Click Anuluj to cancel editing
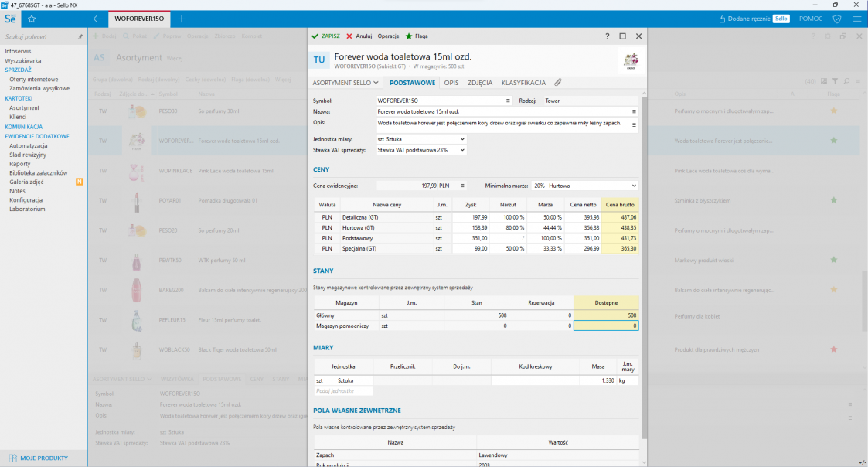 click(359, 36)
